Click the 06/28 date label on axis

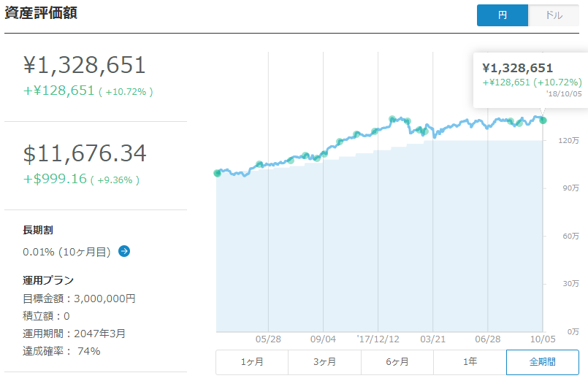[487, 339]
